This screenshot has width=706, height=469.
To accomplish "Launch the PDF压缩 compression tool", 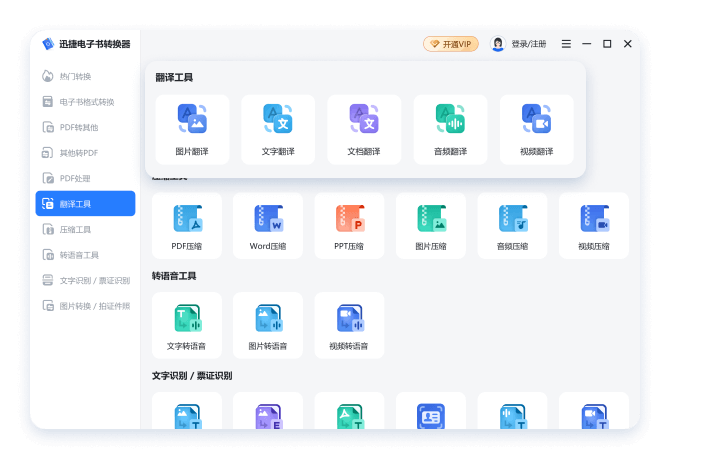I will (187, 226).
